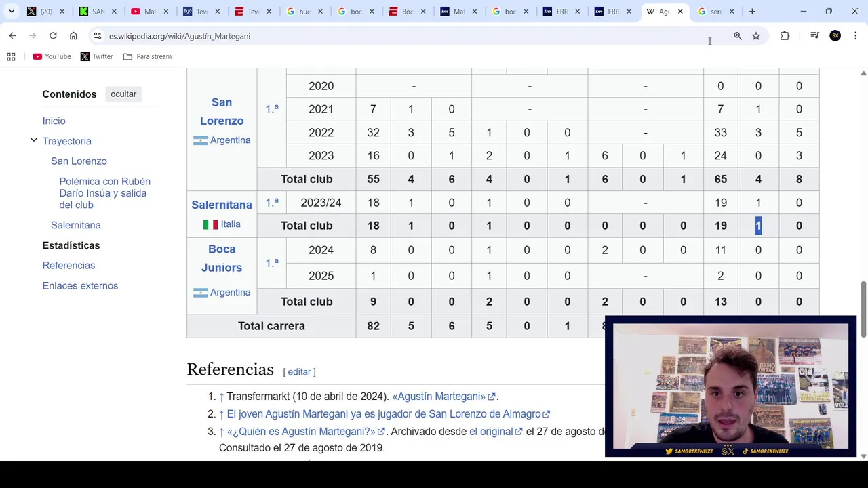Click the highlighted 1 in Salernitana total
Viewport: 868px width, 488px height.
[x=758, y=226]
